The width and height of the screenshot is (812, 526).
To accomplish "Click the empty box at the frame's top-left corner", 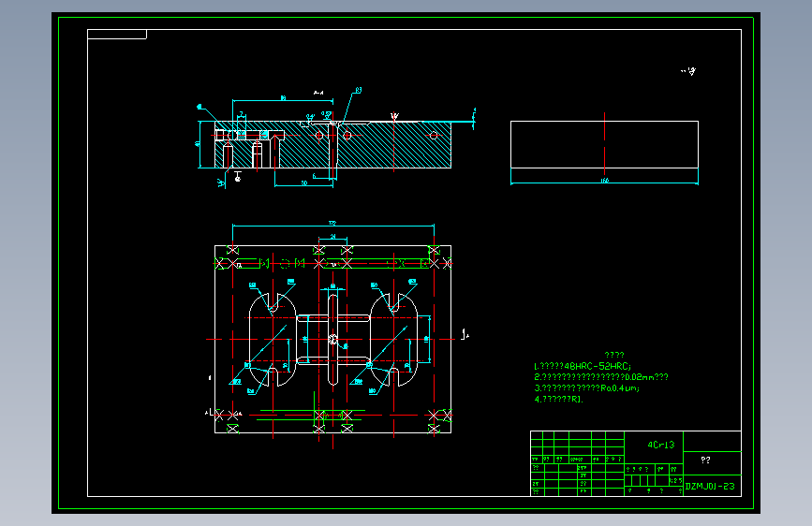I will click(x=117, y=35).
